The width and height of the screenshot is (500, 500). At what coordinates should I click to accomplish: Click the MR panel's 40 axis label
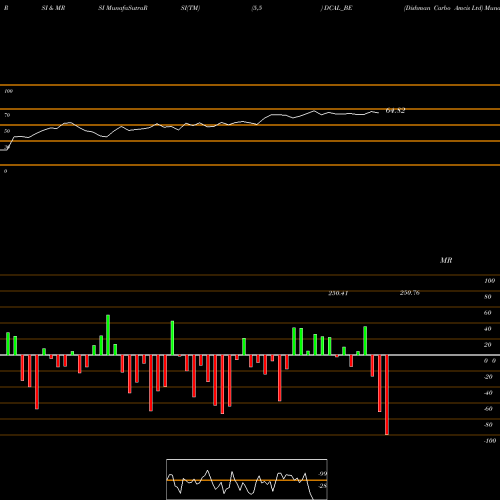pos(488,329)
